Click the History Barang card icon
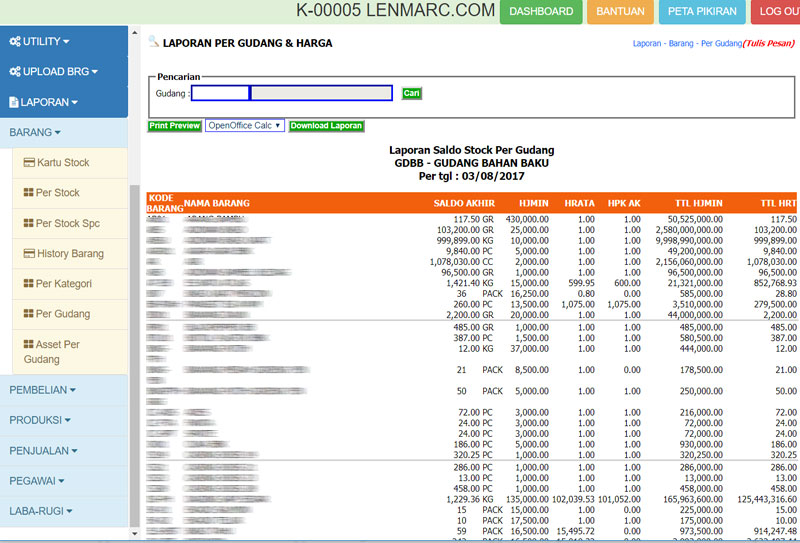 29,253
